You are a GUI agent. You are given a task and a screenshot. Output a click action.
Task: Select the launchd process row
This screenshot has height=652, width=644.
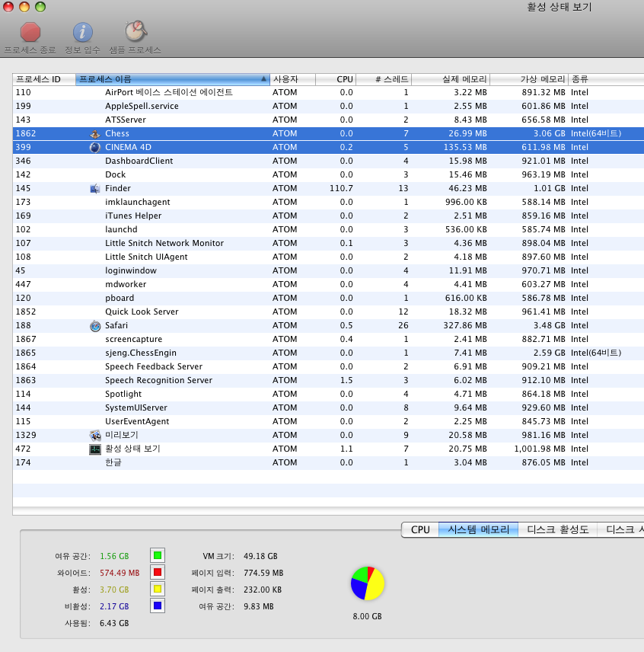tap(328, 229)
